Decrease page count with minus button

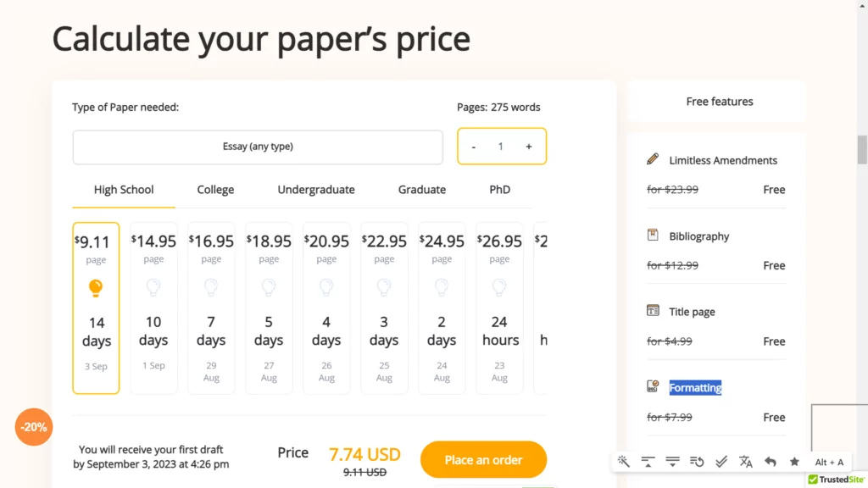(x=473, y=147)
